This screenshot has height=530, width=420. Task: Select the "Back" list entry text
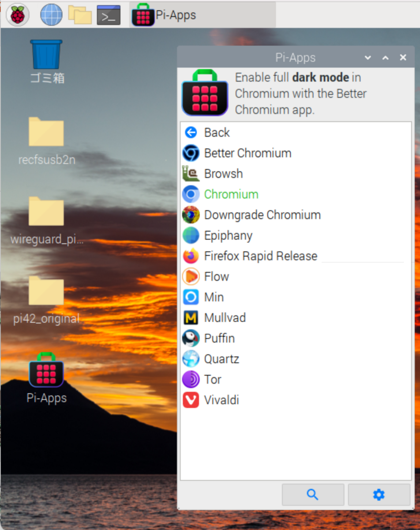(x=217, y=132)
